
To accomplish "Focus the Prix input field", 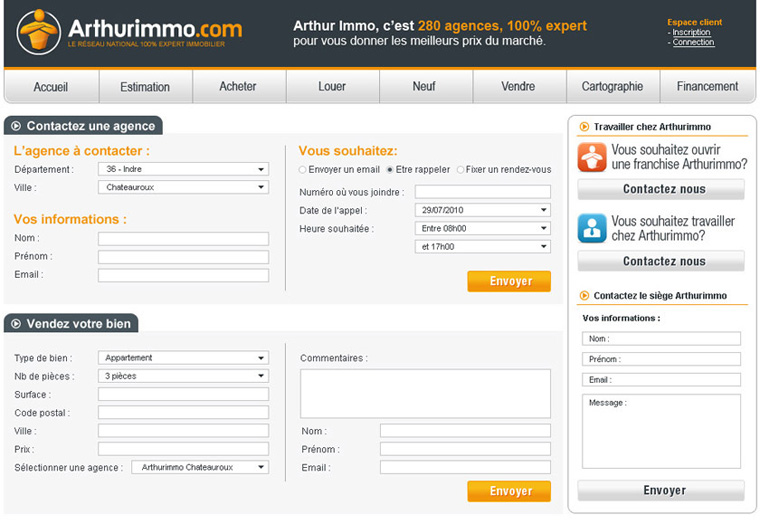I will point(184,449).
